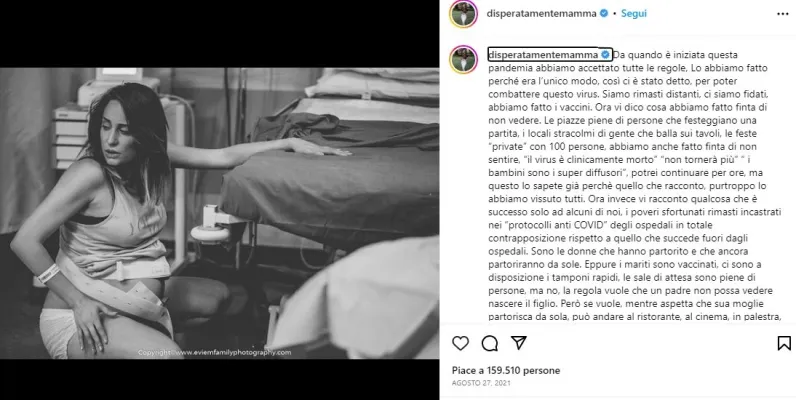Open the profile avatar beside the caption
796x400 pixels.
click(463, 59)
